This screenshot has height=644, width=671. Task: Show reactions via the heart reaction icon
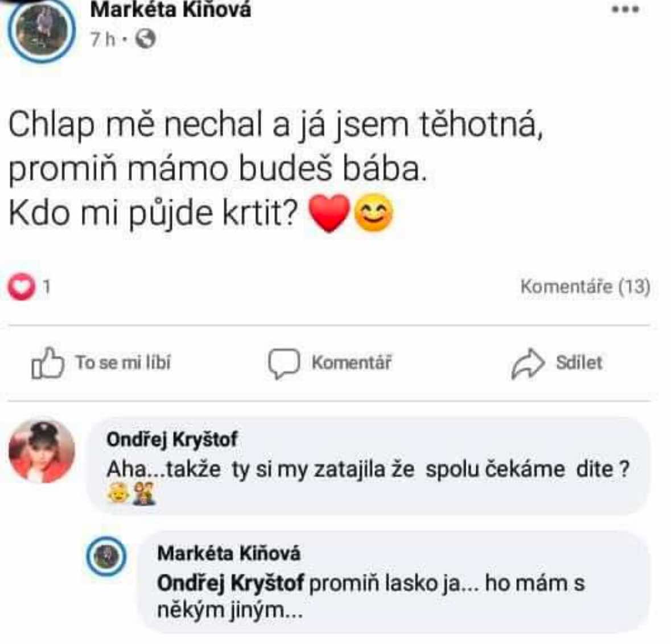click(x=21, y=286)
